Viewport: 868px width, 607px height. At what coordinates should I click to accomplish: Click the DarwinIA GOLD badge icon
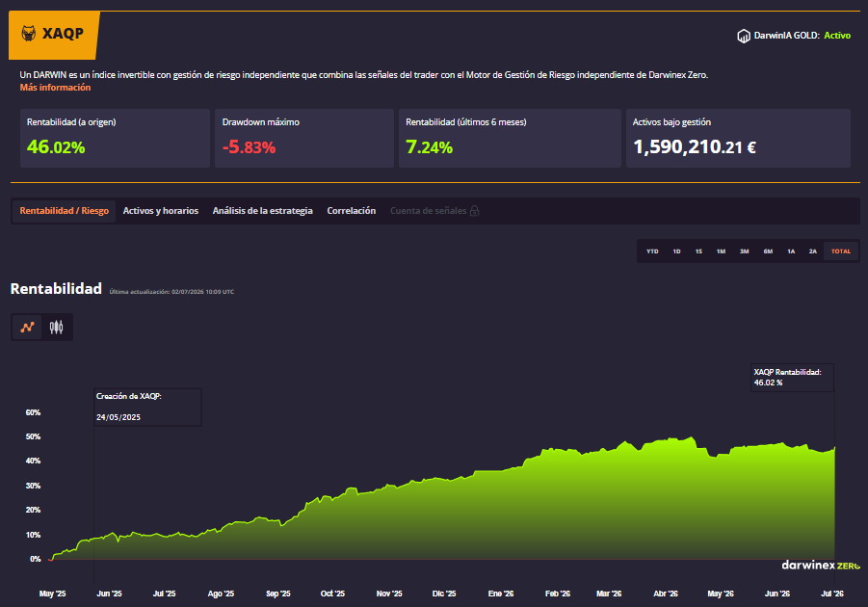point(744,36)
